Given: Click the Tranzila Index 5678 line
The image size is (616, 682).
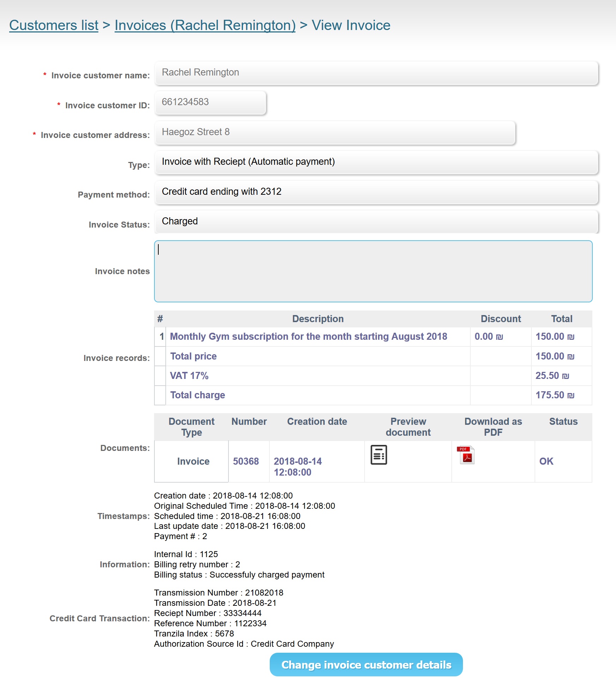Looking at the screenshot, I should tap(194, 634).
